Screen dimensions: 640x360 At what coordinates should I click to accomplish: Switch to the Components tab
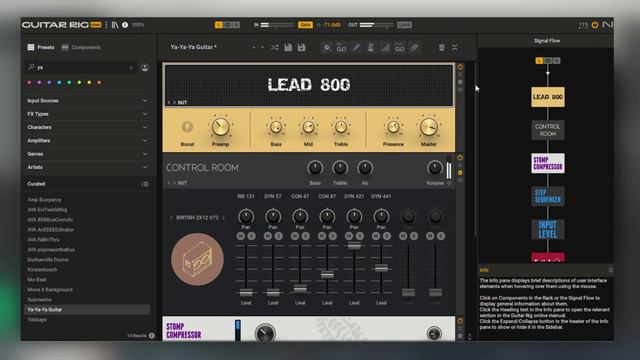[81, 47]
